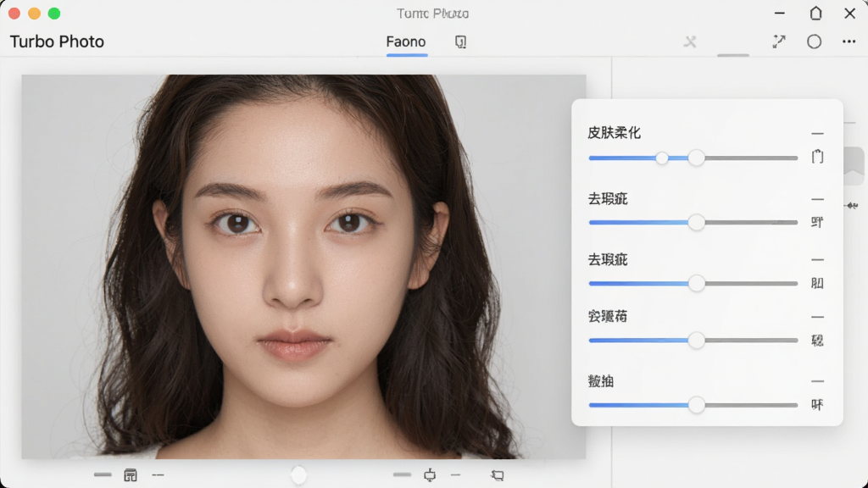Viewport: 868px width, 488px height.
Task: Click the Turbo Photo app title
Action: (57, 42)
